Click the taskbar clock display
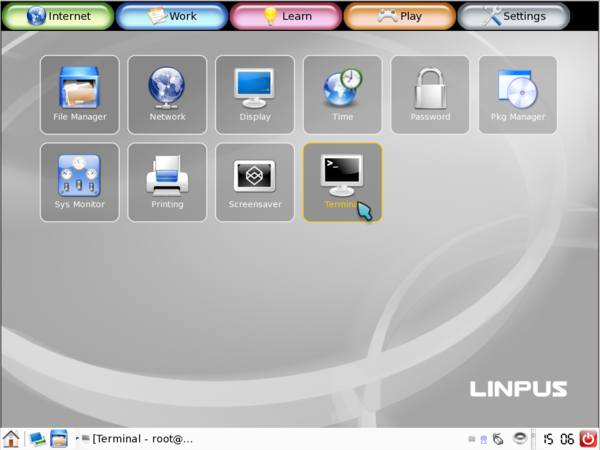Image resolution: width=600 pixels, height=450 pixels. pos(558,438)
